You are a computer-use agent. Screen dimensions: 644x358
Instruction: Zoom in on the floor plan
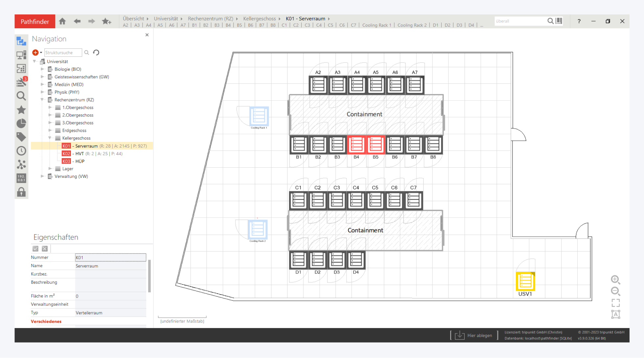point(615,280)
